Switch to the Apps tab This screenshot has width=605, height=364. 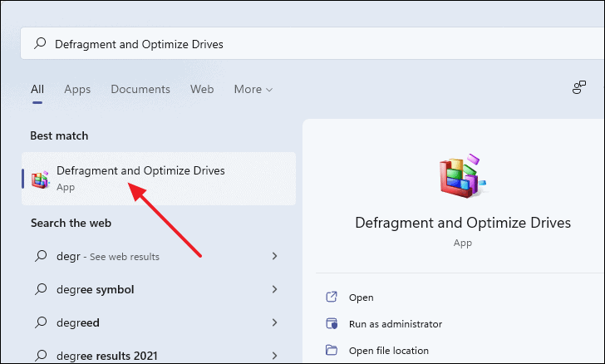click(77, 89)
